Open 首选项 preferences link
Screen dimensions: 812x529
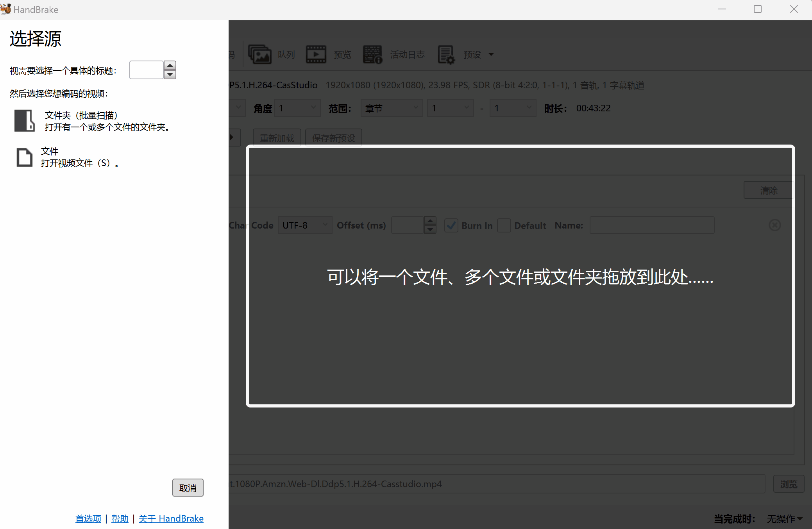pos(88,518)
